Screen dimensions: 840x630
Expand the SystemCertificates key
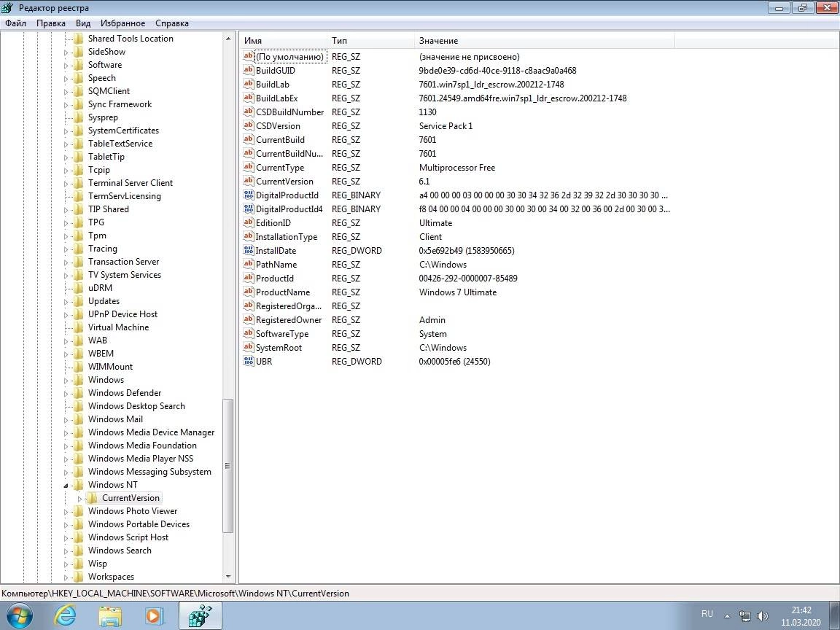tap(66, 131)
